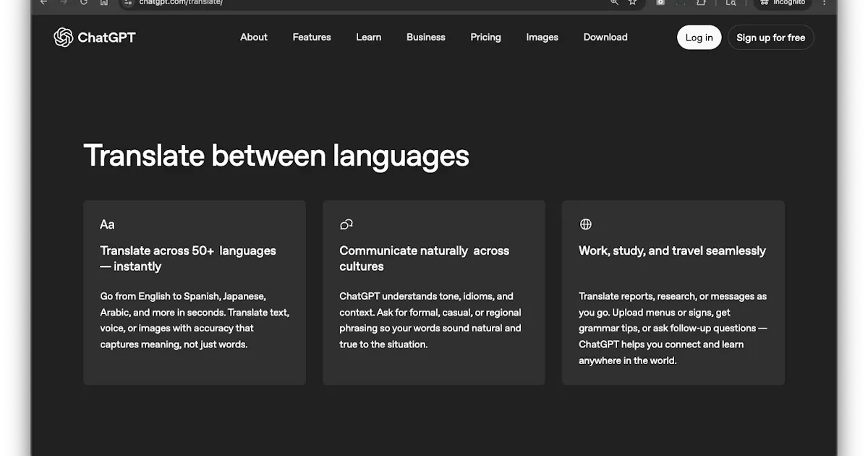Open the Images nav link
Viewport: 868px width, 456px height.
coord(542,37)
